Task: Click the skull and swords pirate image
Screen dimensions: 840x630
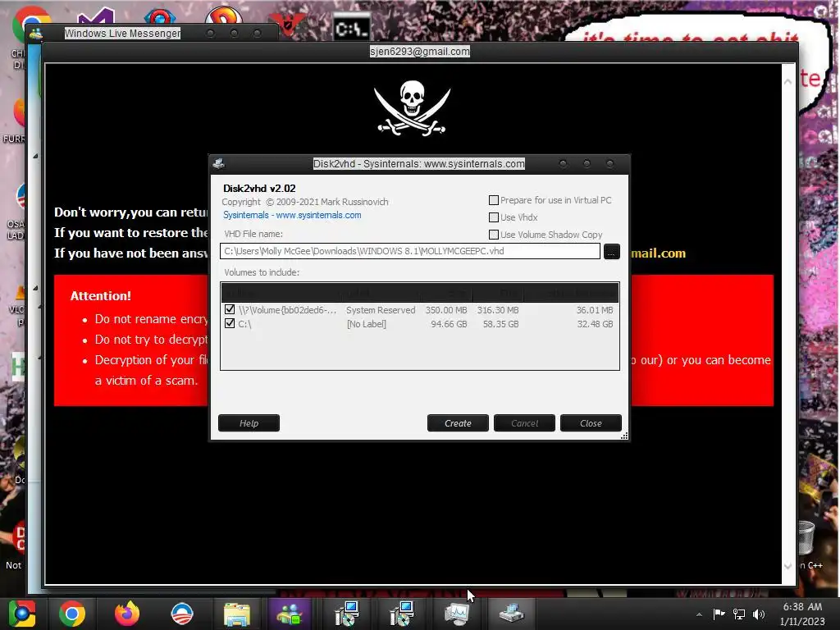Action: pos(412,107)
